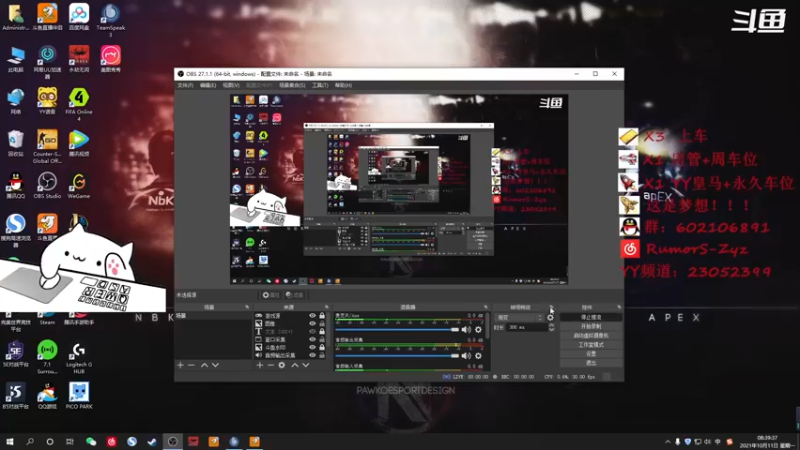Toggle lock on the 斗鱼水印 source
800x450 pixels.
click(x=322, y=347)
